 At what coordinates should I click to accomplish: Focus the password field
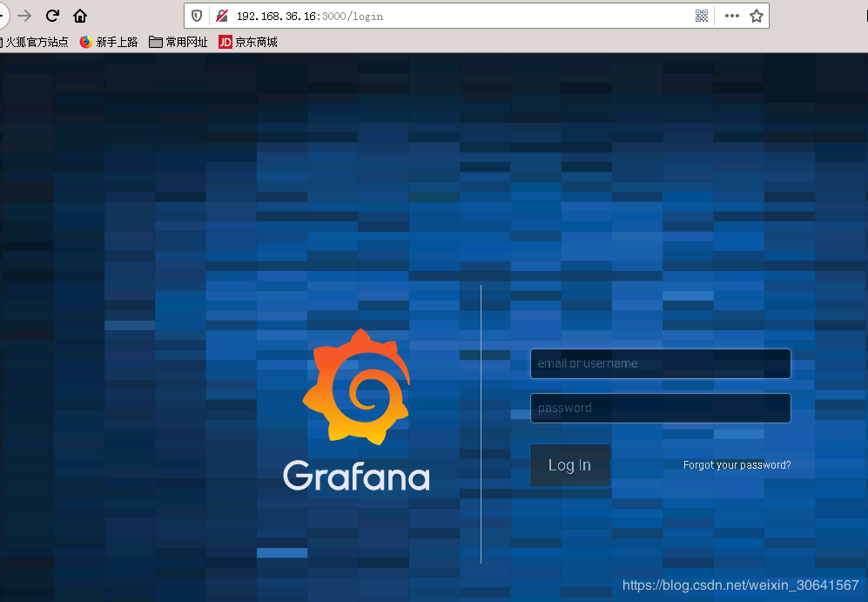click(661, 409)
